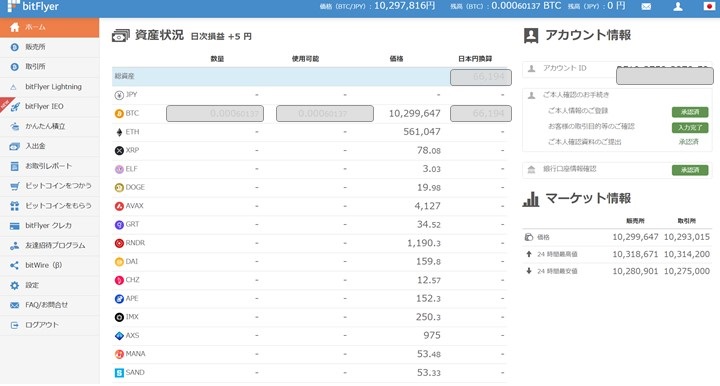The image size is (720, 386).
Task: Click 承認済 button for ご本人情報のご登録
Action: click(x=690, y=112)
